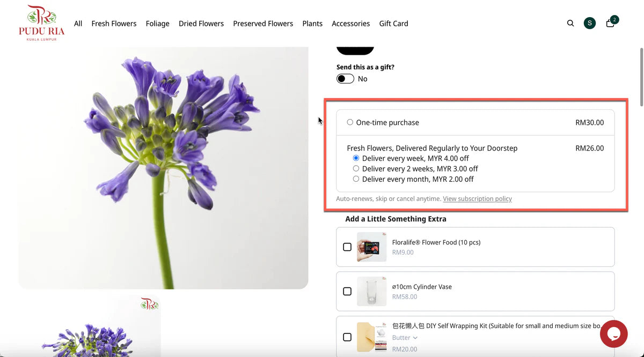Select Deliver every month option

[x=356, y=179]
